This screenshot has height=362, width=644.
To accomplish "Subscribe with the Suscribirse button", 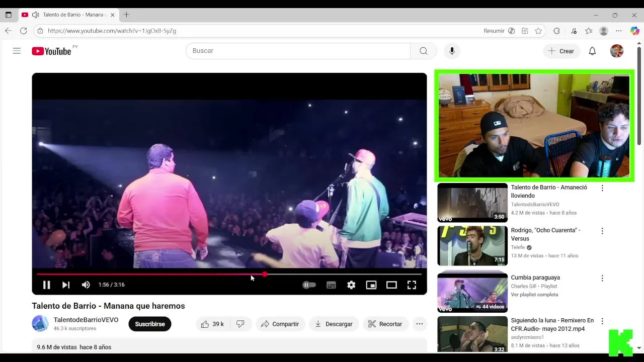I will (150, 324).
